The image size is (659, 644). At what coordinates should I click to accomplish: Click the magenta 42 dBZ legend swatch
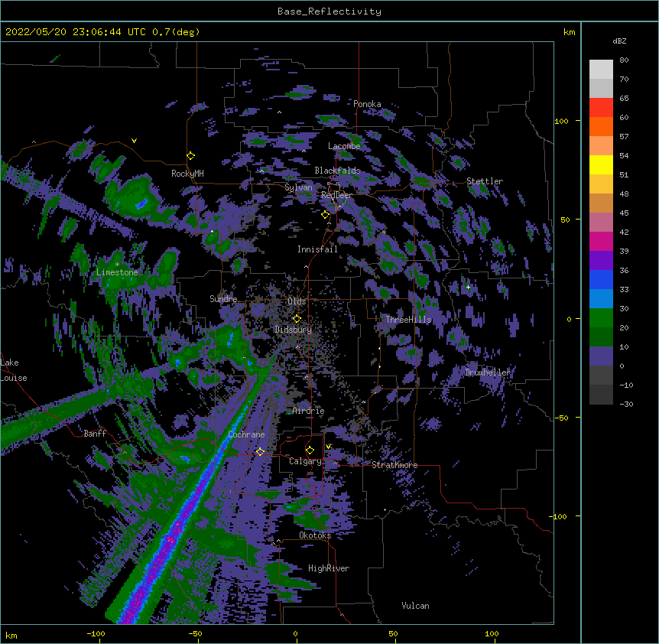[601, 241]
